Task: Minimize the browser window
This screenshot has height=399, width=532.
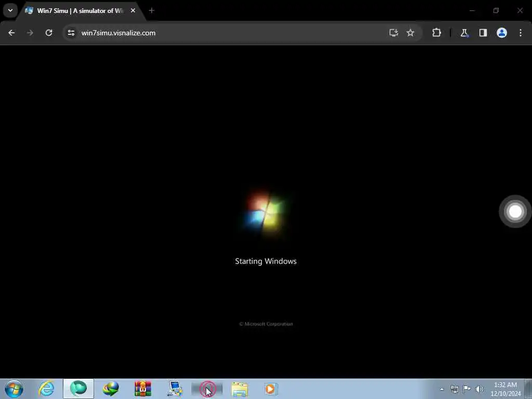Action: [x=472, y=11]
